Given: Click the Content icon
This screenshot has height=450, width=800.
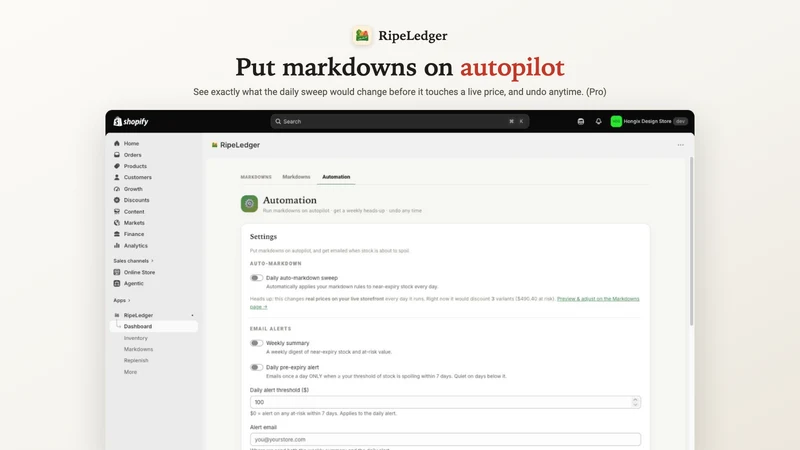Looking at the screenshot, I should pyautogui.click(x=117, y=211).
